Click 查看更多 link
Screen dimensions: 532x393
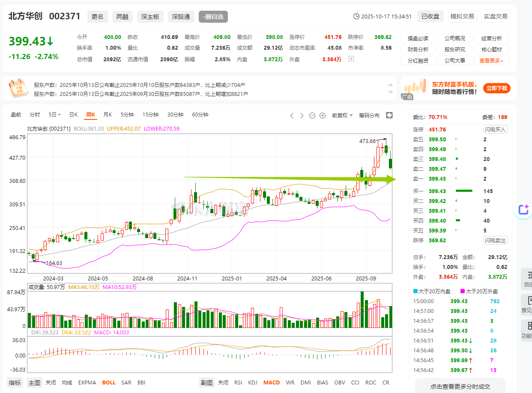click(492, 60)
